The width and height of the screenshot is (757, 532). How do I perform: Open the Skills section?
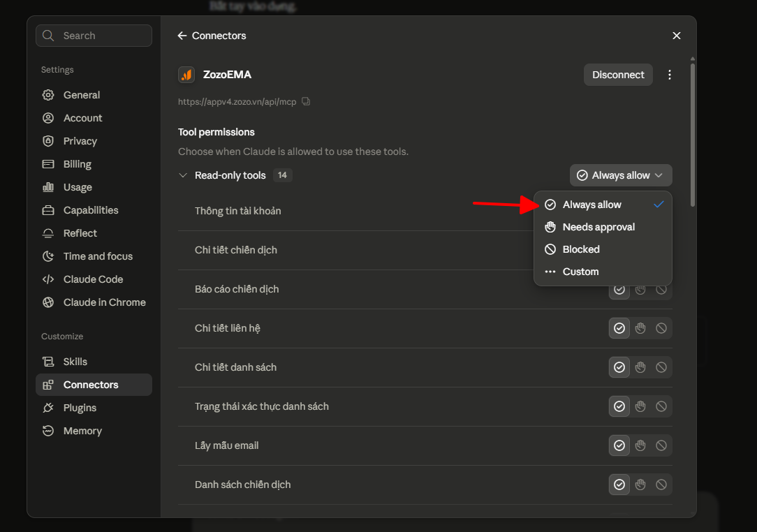(x=94, y=362)
